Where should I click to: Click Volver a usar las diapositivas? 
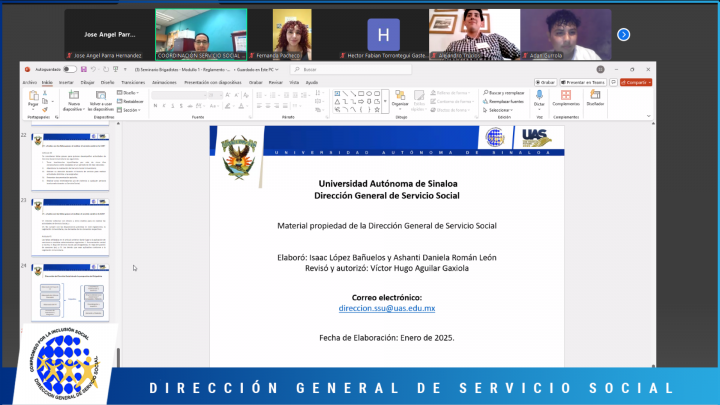(101, 101)
